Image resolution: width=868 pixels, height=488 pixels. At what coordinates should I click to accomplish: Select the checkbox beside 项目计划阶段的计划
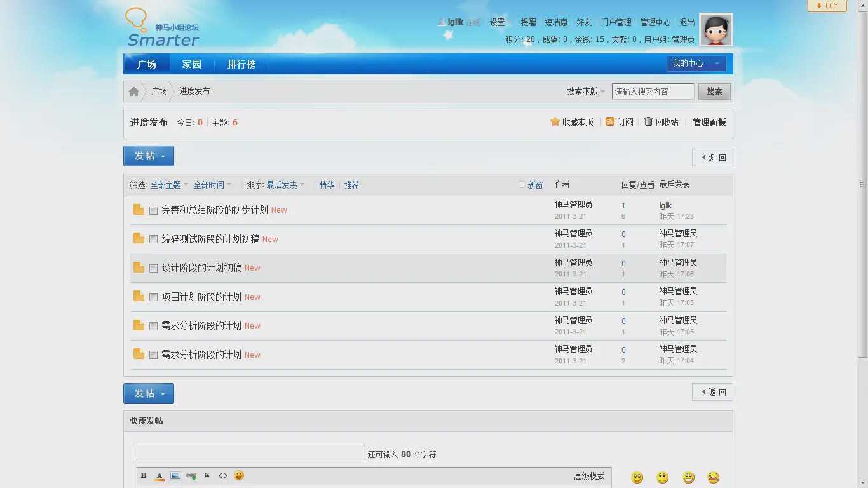(153, 297)
